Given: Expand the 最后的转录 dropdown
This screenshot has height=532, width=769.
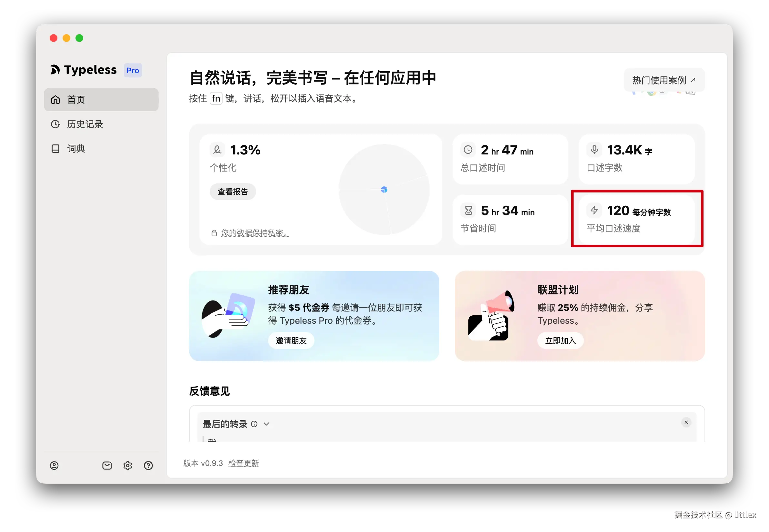Looking at the screenshot, I should [266, 424].
